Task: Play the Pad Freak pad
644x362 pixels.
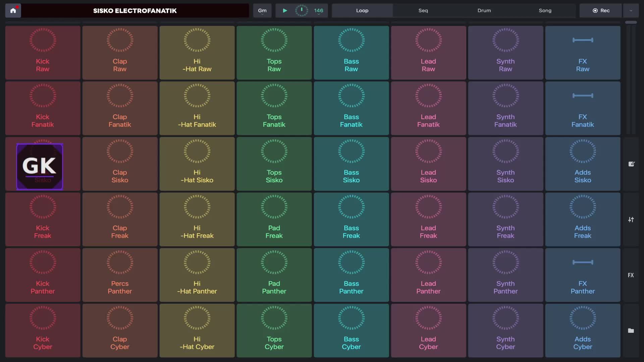Action: click(274, 220)
